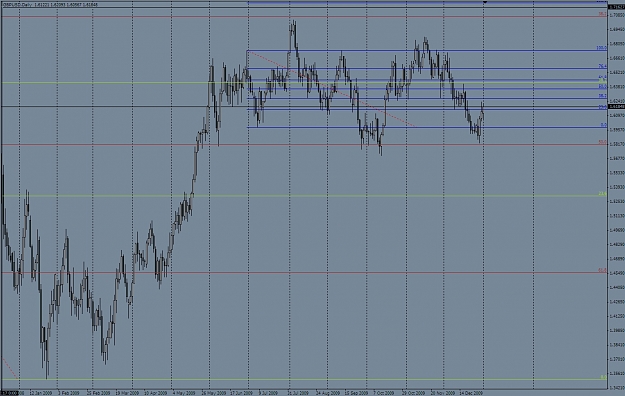Select the green 23.6 Fibonacci level label

(602, 194)
